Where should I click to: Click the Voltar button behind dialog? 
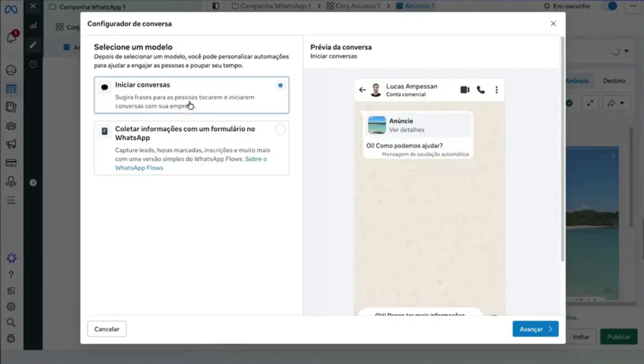click(580, 337)
